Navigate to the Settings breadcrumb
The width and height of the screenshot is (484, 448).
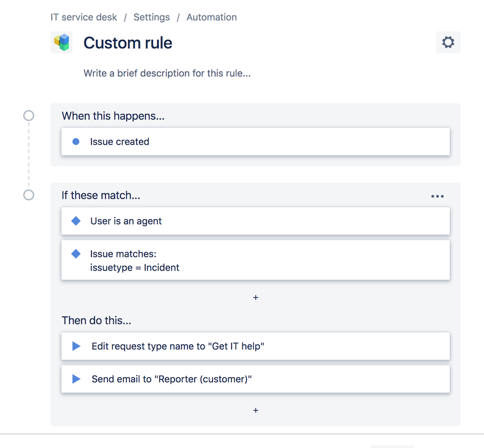tap(152, 17)
